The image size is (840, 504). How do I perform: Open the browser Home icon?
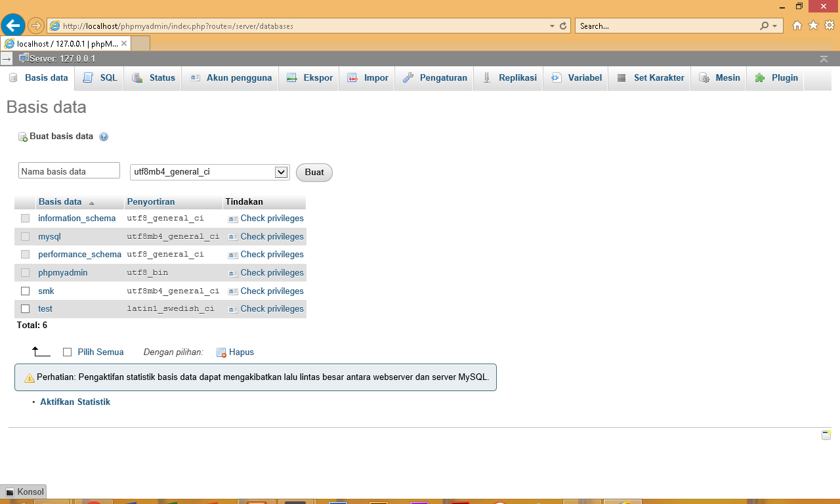click(x=797, y=26)
